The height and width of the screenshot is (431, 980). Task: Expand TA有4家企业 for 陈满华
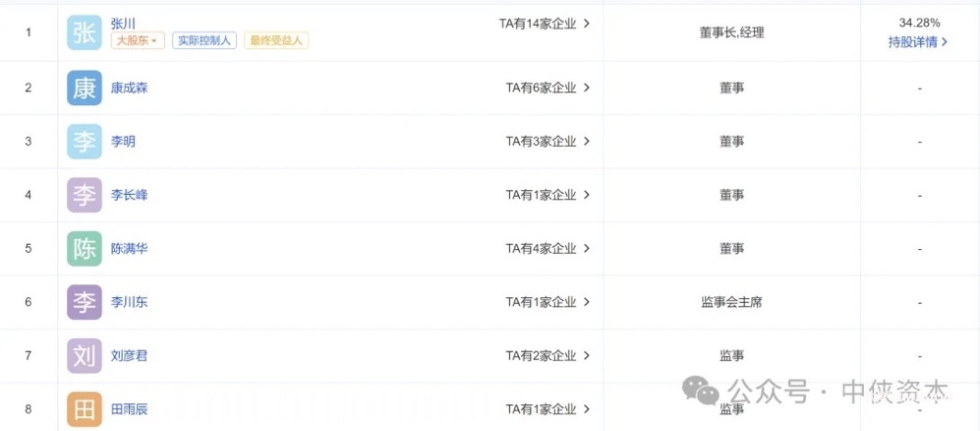(x=548, y=249)
